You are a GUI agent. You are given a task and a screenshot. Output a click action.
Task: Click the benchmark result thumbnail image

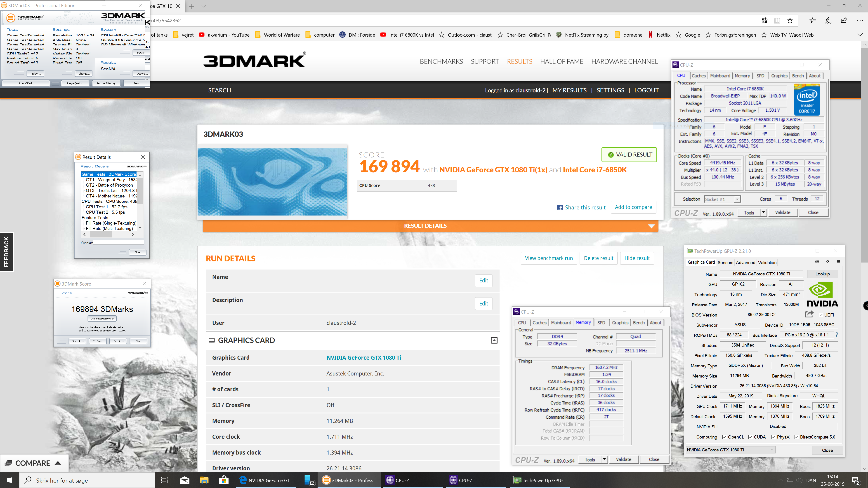272,182
